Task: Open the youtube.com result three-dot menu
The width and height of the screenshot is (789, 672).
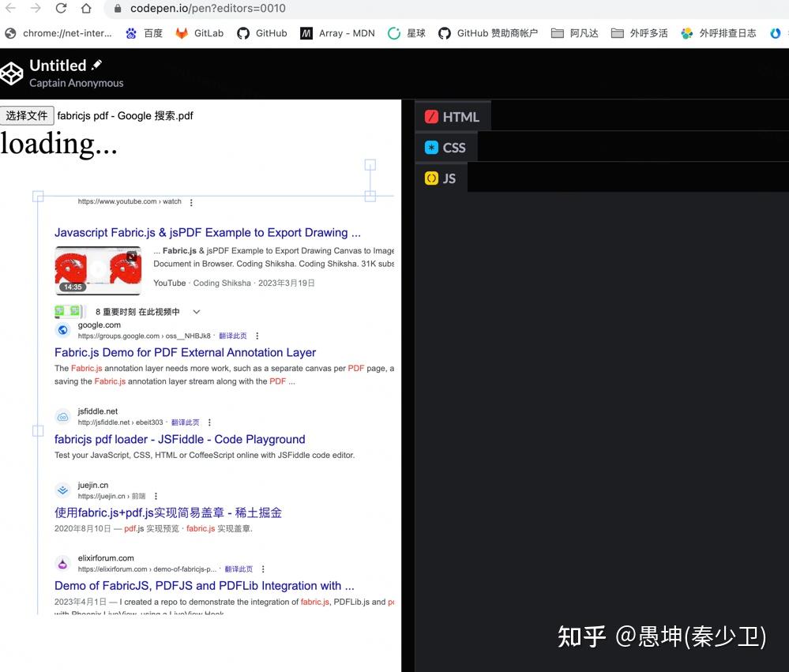Action: pyautogui.click(x=191, y=202)
